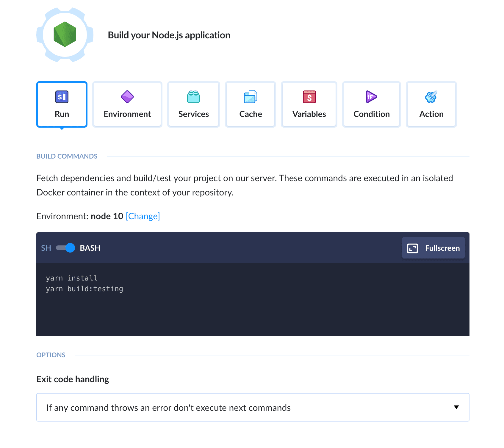Click the purple Environment diamond icon

pos(127,97)
